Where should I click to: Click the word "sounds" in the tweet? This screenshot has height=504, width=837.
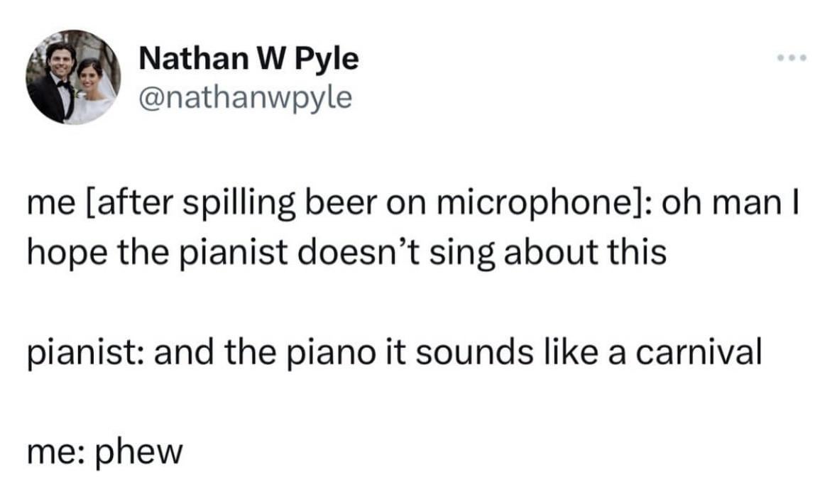pos(474,354)
